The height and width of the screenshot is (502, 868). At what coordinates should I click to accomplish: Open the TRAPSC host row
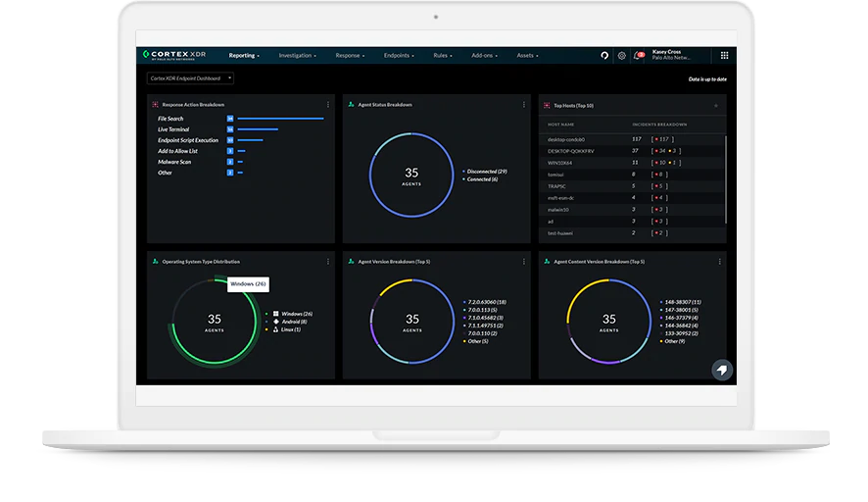click(632, 186)
